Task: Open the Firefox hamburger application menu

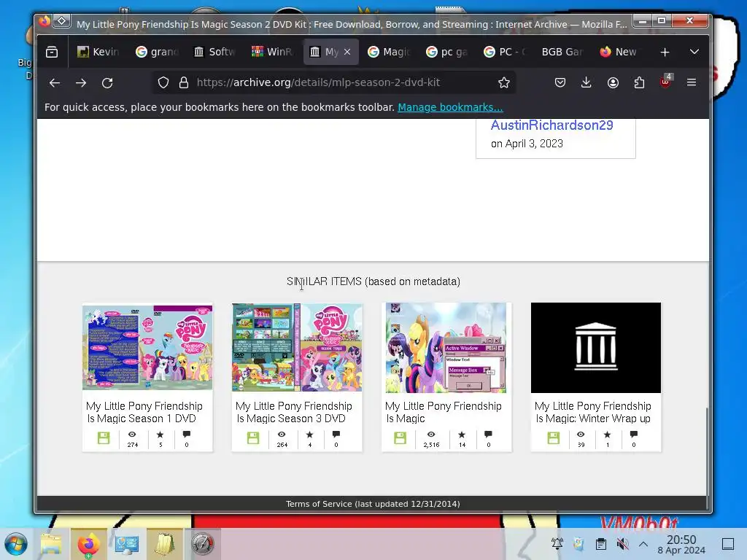Action: click(x=692, y=83)
